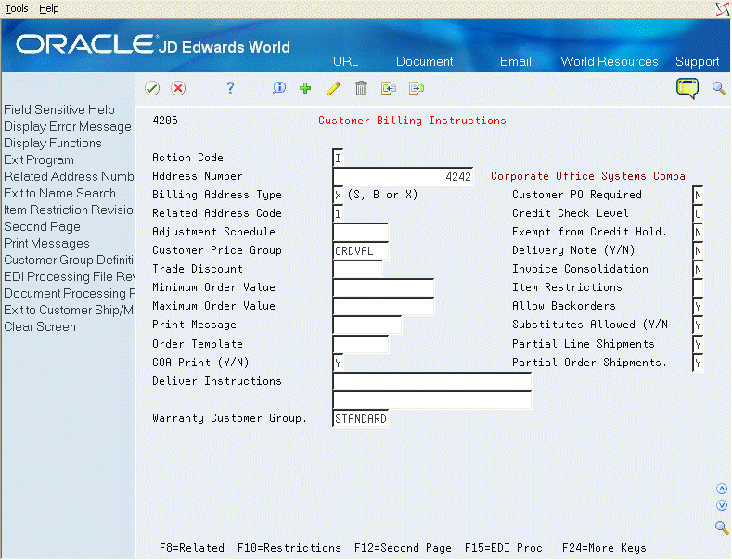732x560 pixels.
Task: Click the Minimum Order Value field
Action: [x=383, y=288]
